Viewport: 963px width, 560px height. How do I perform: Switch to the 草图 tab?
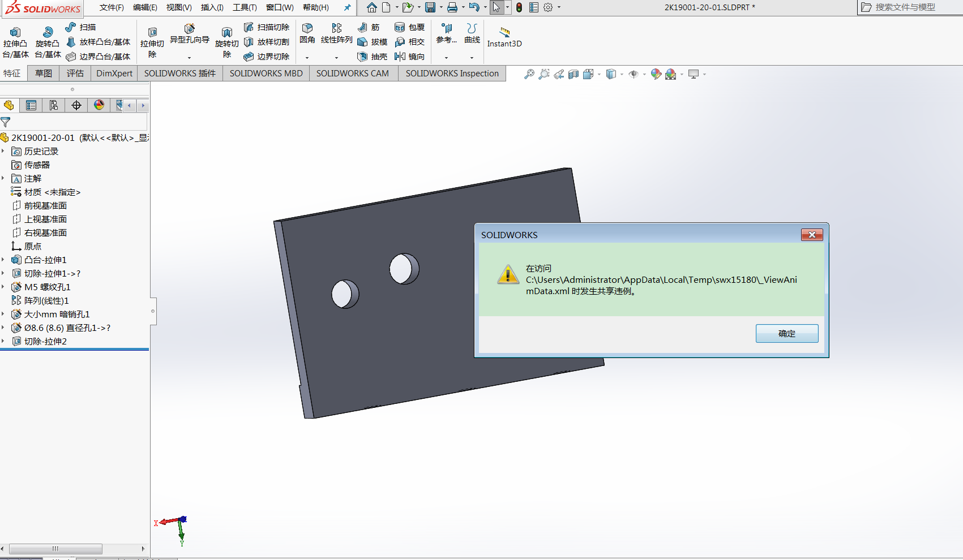pyautogui.click(x=44, y=74)
